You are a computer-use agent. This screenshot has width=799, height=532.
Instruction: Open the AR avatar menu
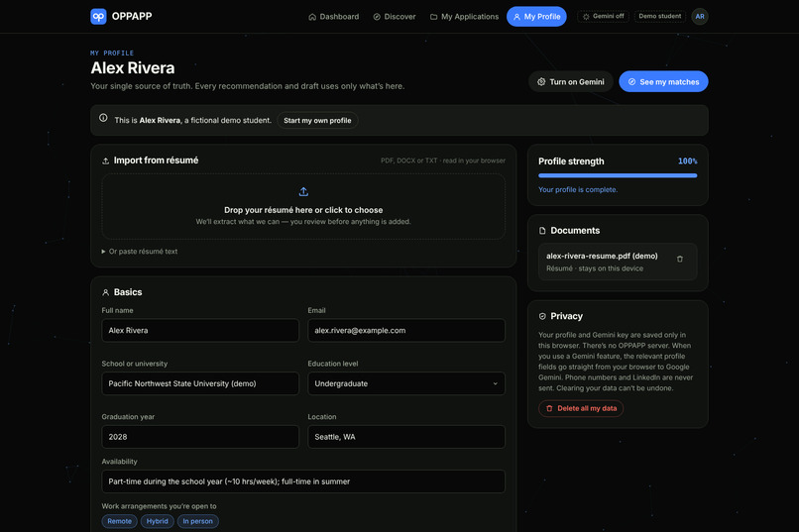(x=700, y=16)
